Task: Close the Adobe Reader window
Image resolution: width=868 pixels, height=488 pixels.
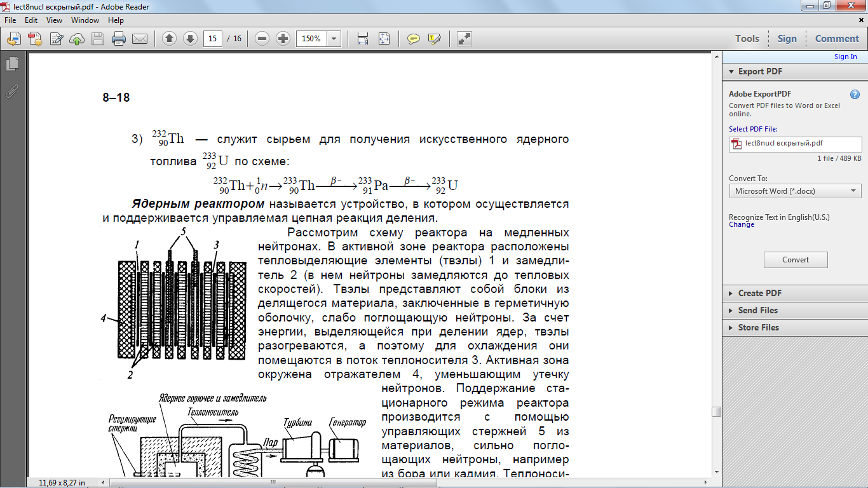Action: click(x=851, y=6)
